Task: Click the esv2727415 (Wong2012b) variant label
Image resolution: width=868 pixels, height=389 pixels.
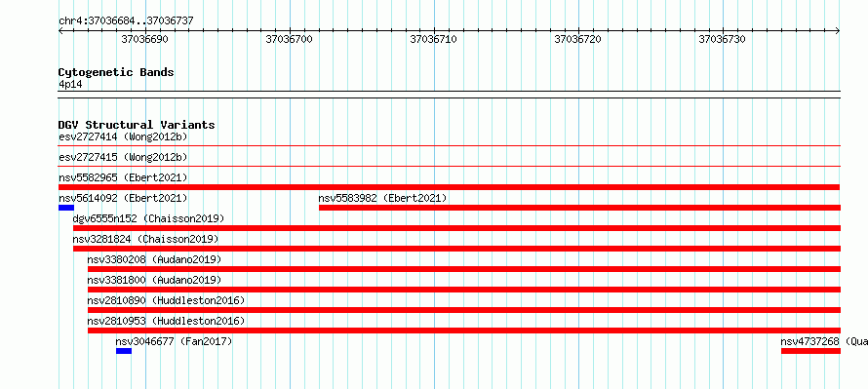Action: pyautogui.click(x=123, y=157)
